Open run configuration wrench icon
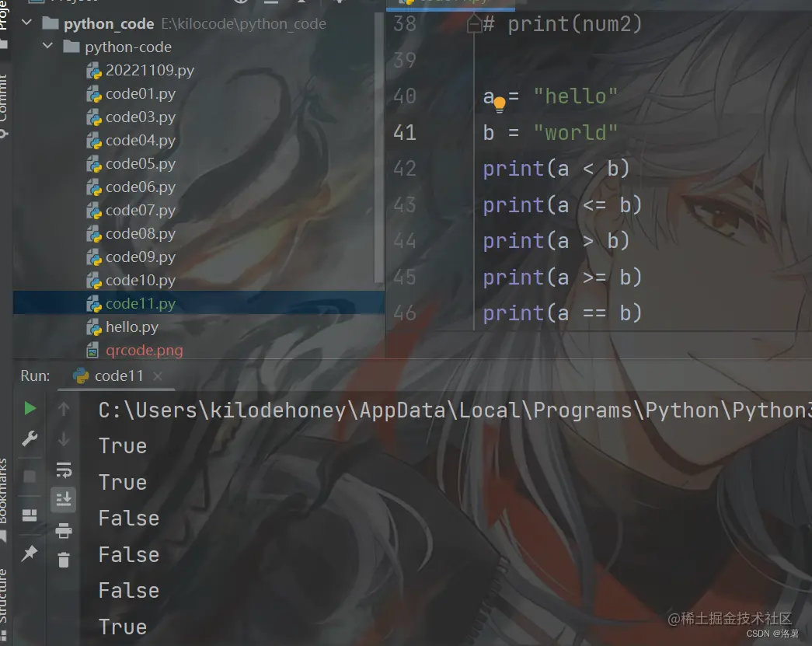Screen dimensions: 812x646 pos(30,439)
